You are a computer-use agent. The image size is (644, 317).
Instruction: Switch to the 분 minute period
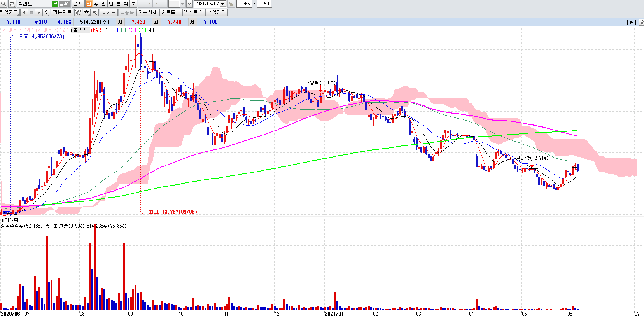118,4
